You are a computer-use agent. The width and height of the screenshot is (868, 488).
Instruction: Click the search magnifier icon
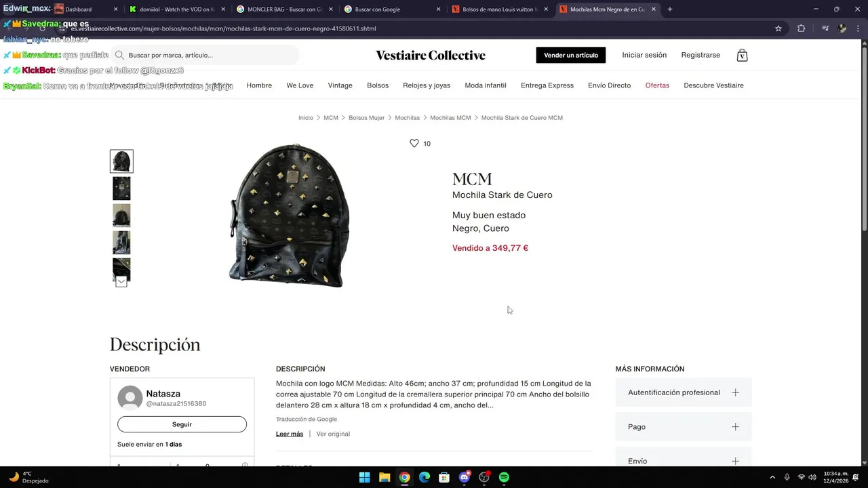click(x=119, y=55)
